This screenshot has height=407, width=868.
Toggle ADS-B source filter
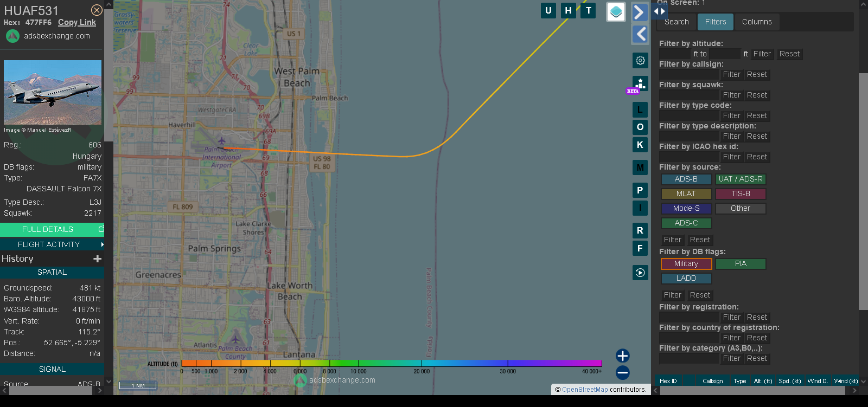[686, 179]
